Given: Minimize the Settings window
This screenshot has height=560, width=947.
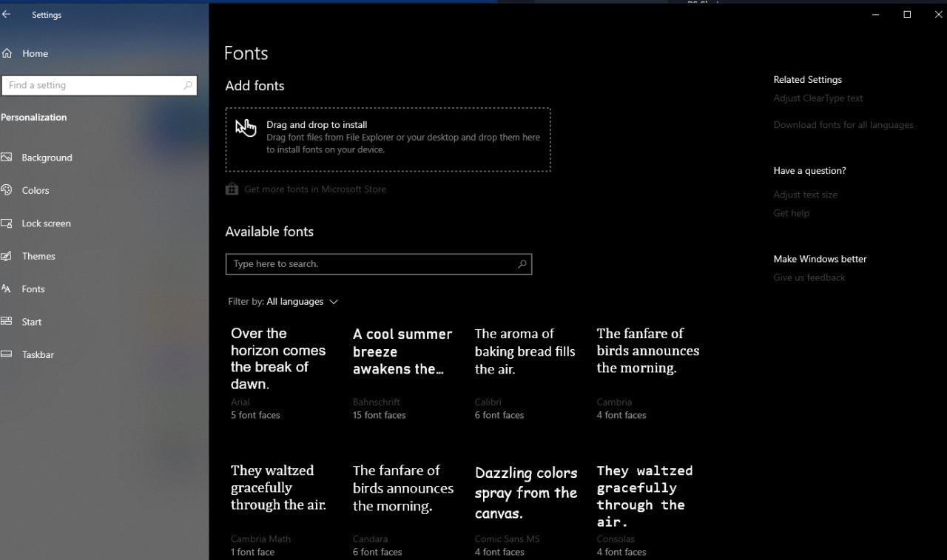Looking at the screenshot, I should click(875, 14).
